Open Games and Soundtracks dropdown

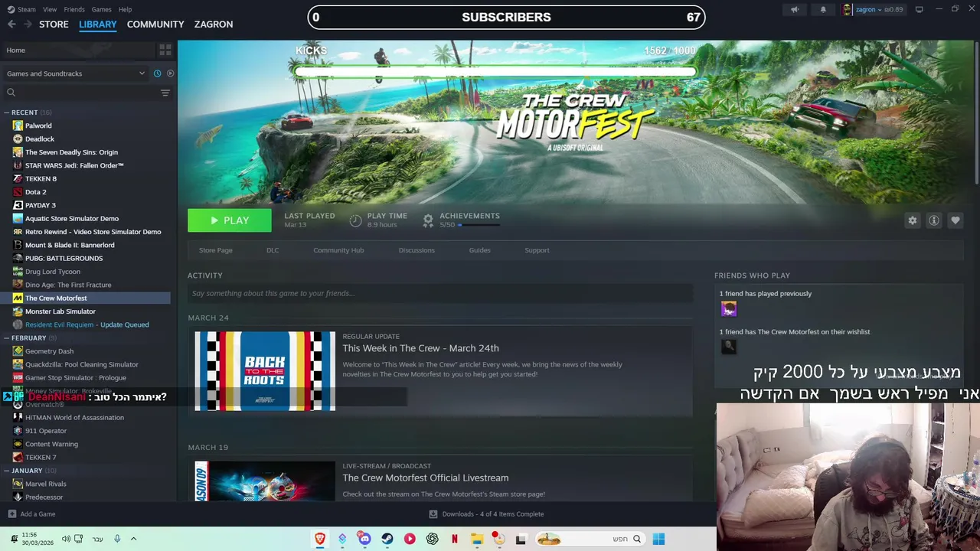point(76,73)
